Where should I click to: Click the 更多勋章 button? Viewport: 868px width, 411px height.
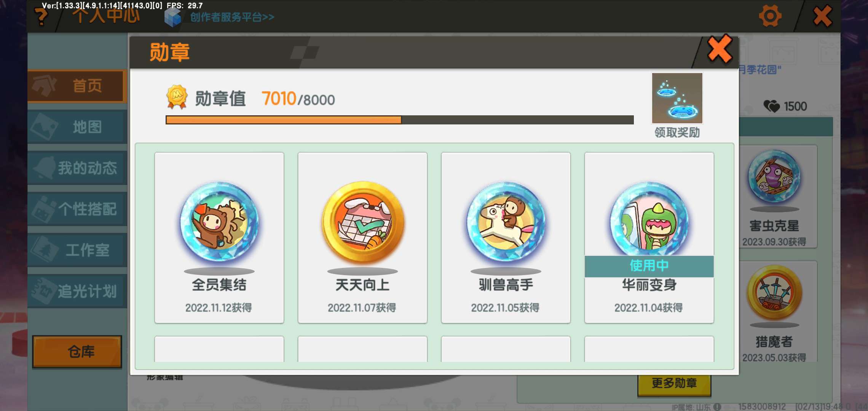click(674, 384)
